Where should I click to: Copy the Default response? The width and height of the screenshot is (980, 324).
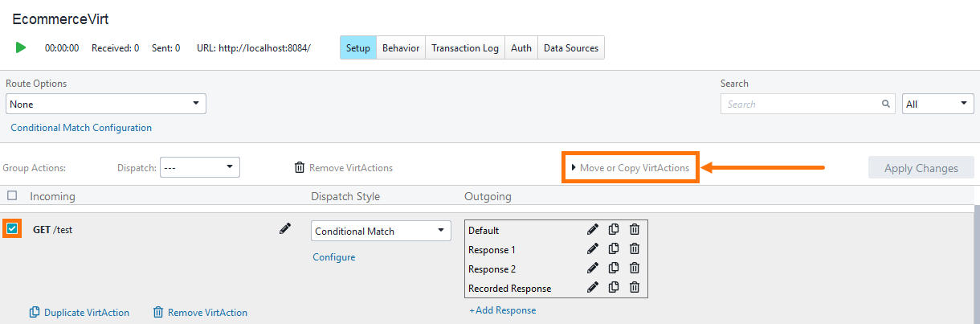(614, 229)
